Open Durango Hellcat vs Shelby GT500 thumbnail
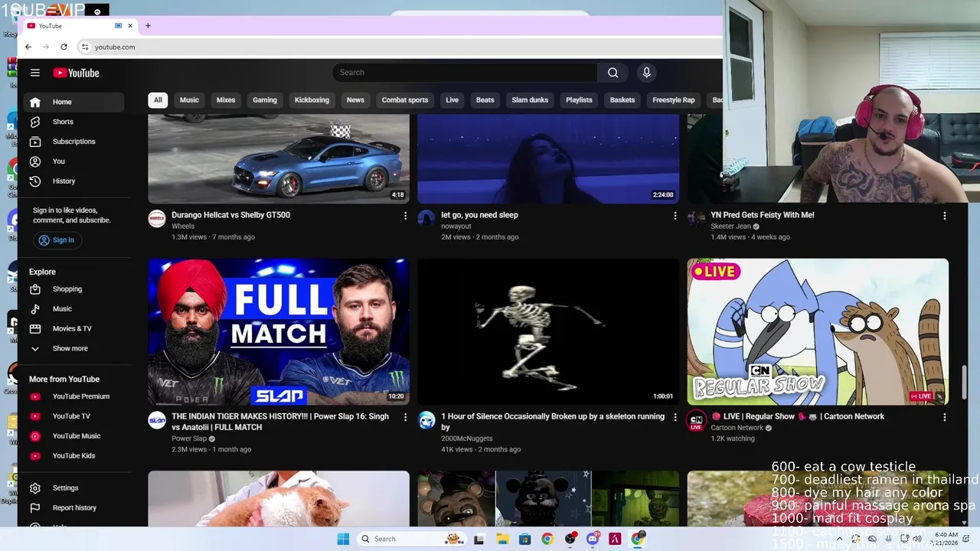This screenshot has width=980, height=551. tap(279, 158)
